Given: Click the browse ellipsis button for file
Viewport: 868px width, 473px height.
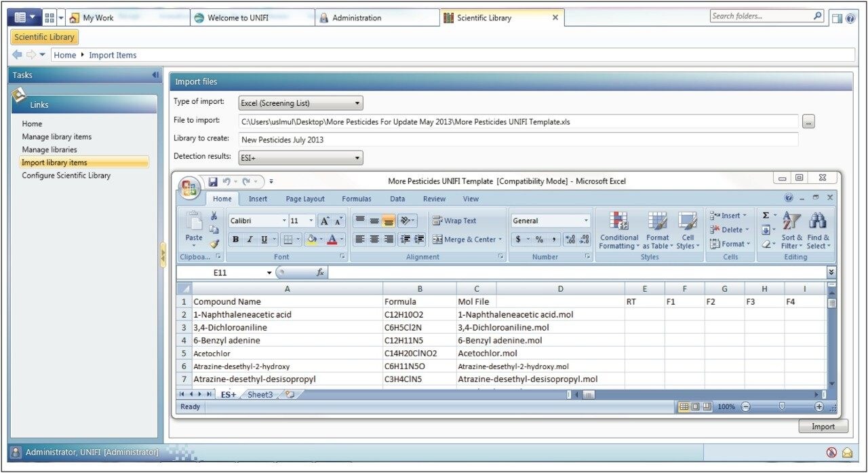Looking at the screenshot, I should click(x=808, y=121).
